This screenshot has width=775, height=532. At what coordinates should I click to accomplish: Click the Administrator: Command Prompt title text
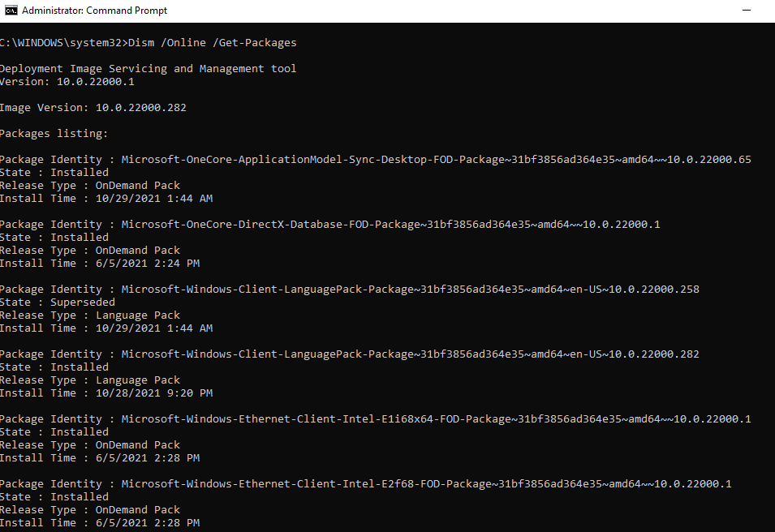pyautogui.click(x=94, y=11)
